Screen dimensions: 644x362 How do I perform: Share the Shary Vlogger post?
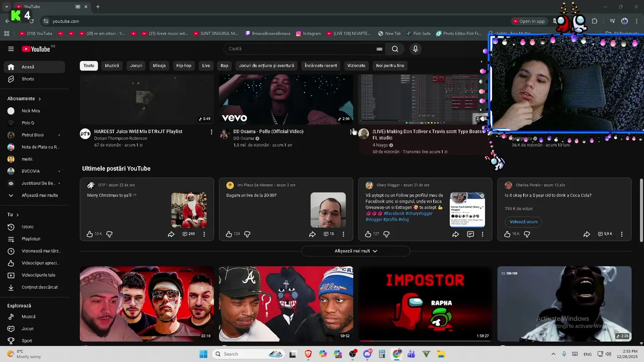455,234
